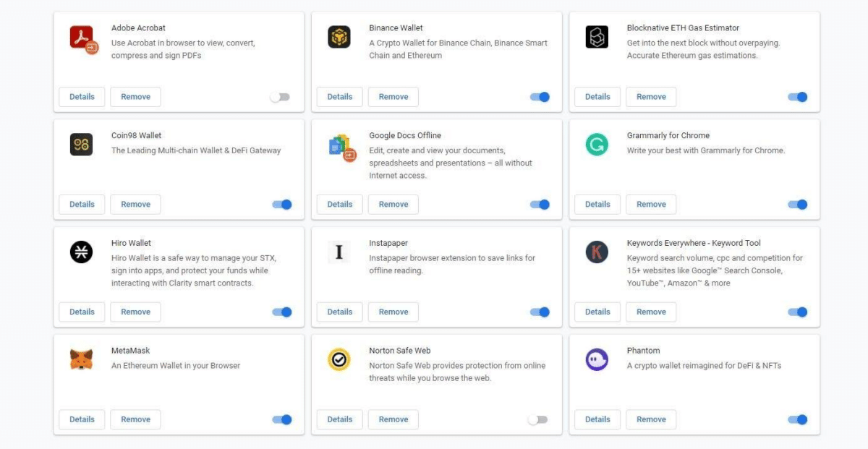Remove the Coin98 Wallet extension
The width and height of the screenshot is (868, 449).
pyautogui.click(x=135, y=205)
